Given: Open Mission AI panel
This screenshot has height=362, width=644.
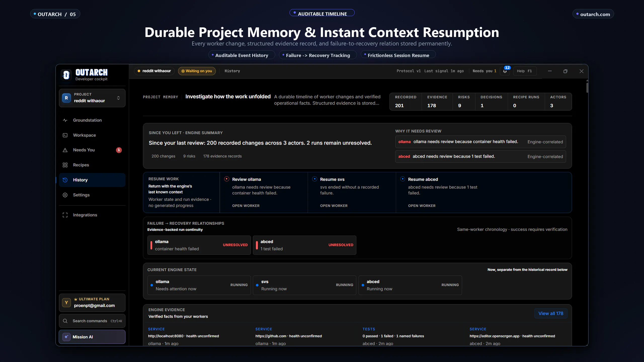Looking at the screenshot, I should click(92, 337).
